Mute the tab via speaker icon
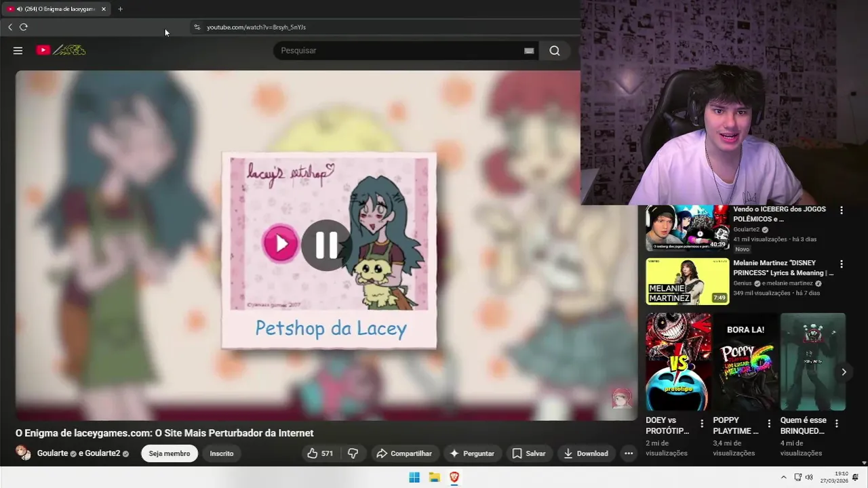 point(19,9)
